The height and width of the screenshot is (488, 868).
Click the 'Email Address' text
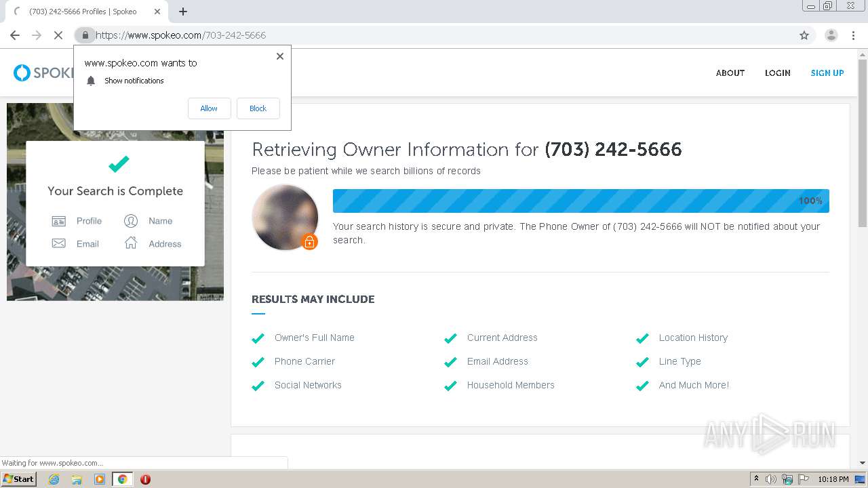coord(497,361)
